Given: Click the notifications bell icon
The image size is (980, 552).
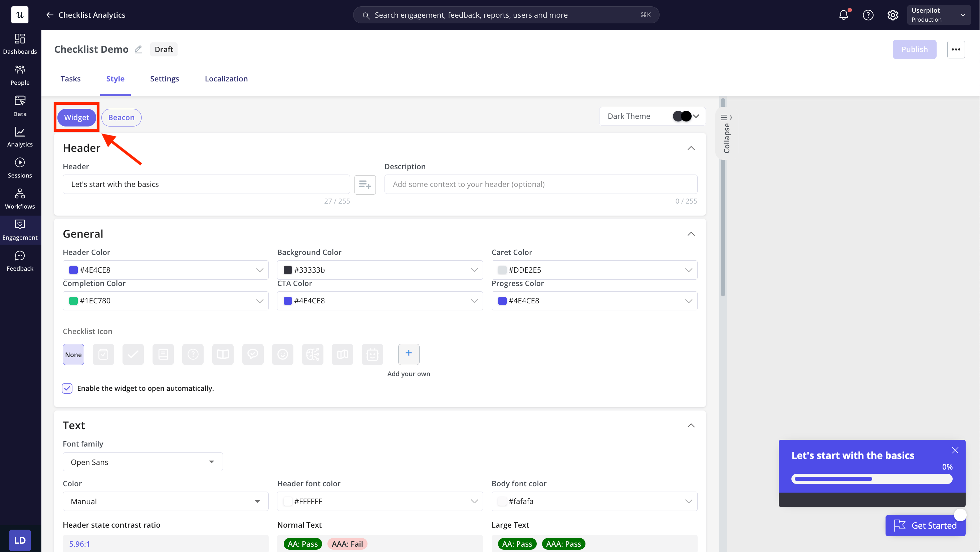Looking at the screenshot, I should coord(843,15).
